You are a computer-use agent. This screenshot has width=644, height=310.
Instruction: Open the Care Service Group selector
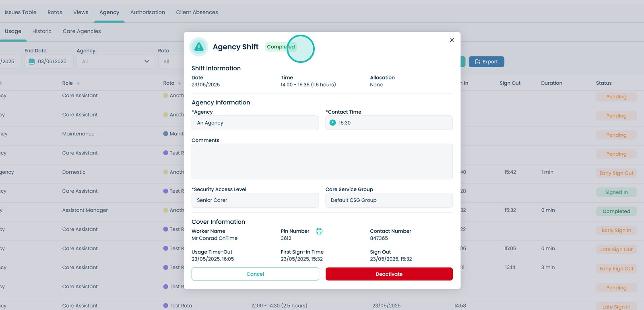[389, 200]
